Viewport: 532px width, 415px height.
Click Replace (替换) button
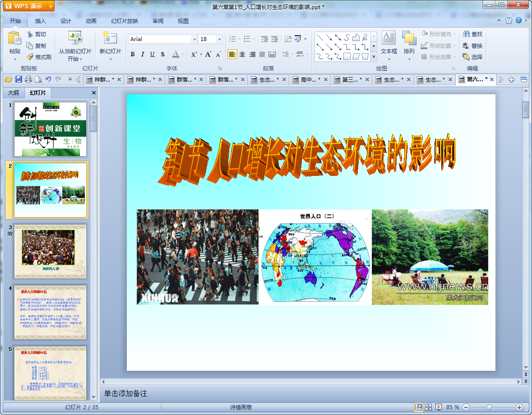472,46
